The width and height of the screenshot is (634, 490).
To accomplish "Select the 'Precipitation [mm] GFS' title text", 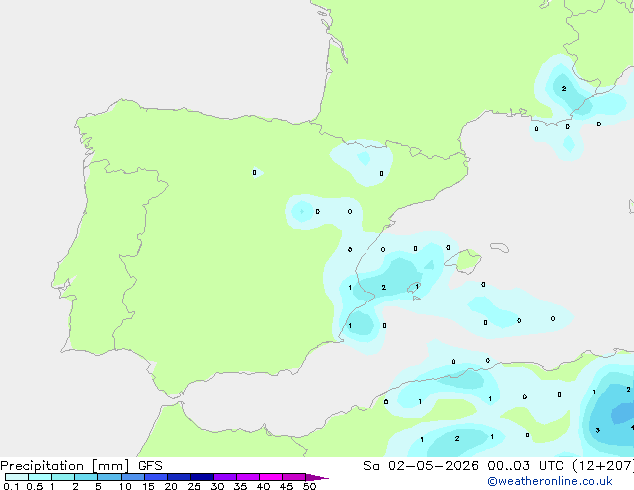I will (81, 466).
